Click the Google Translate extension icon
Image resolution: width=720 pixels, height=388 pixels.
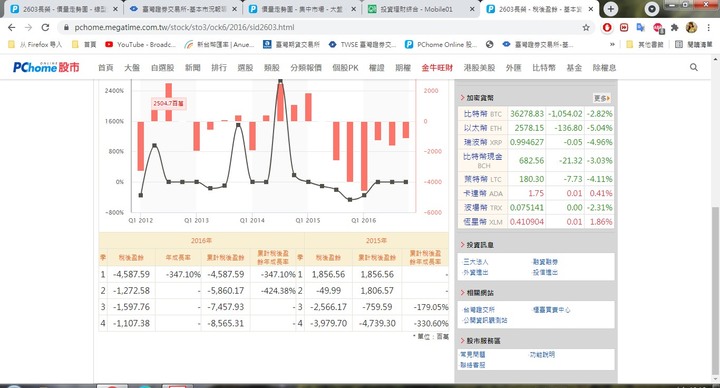(641, 28)
